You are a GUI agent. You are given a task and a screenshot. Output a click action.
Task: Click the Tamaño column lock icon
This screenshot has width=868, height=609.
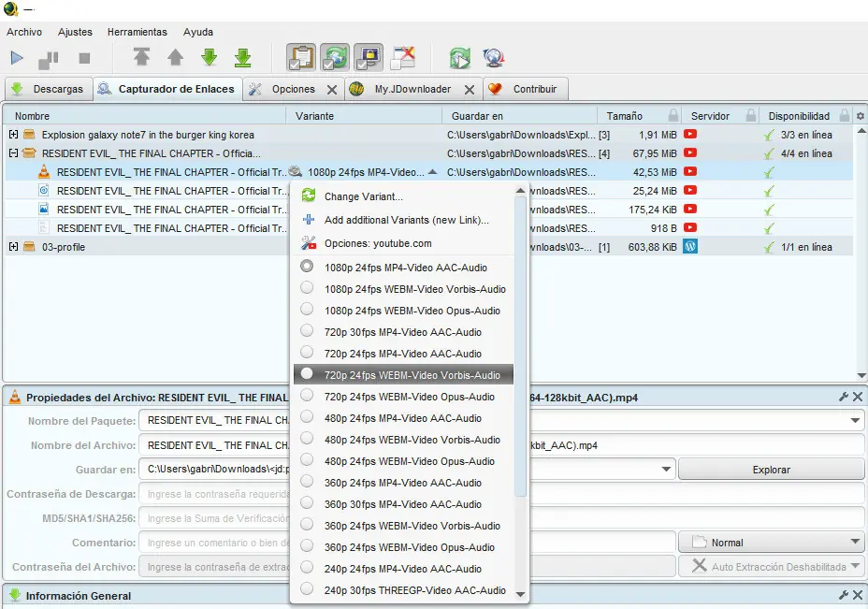pyautogui.click(x=673, y=116)
